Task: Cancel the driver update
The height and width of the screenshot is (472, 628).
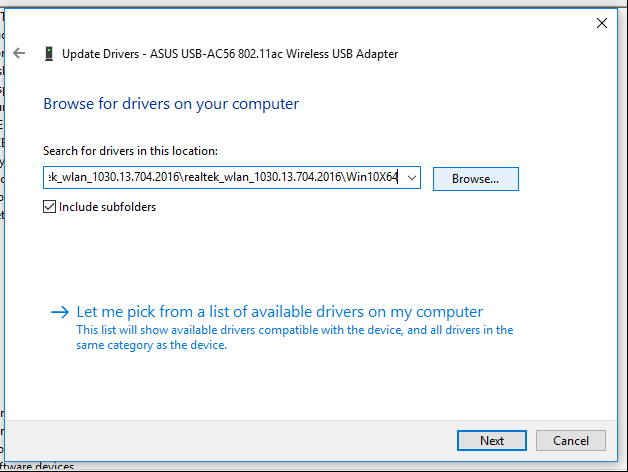Action: pos(571,441)
